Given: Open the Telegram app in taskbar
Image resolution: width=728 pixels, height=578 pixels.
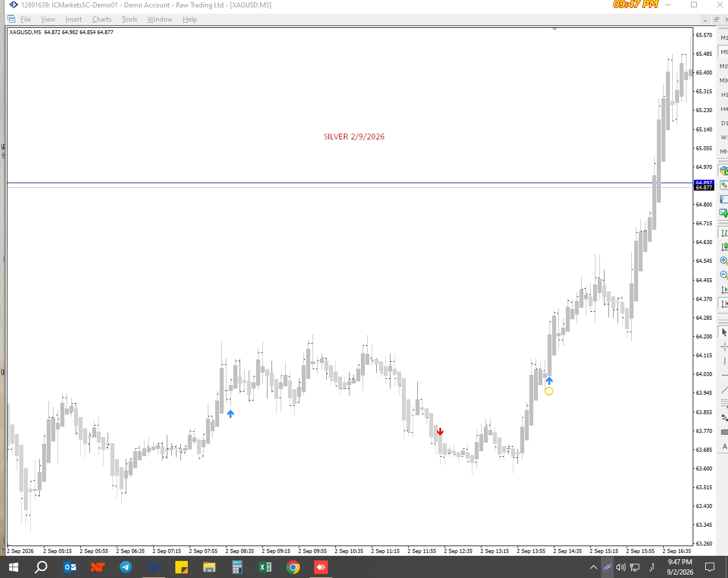Looking at the screenshot, I should 126,567.
